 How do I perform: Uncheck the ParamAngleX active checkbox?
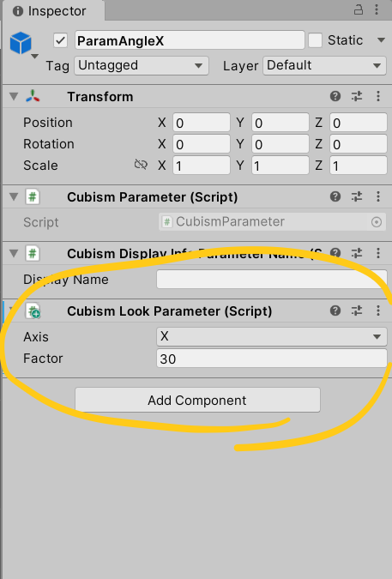[61, 40]
